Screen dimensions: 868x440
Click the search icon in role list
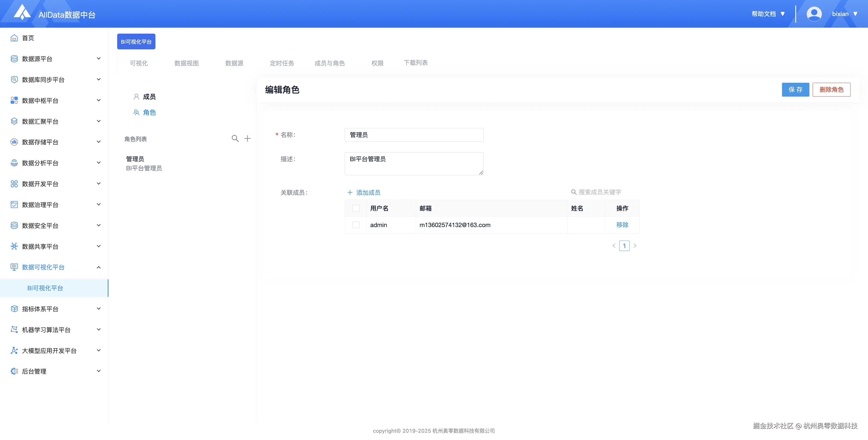coord(235,138)
